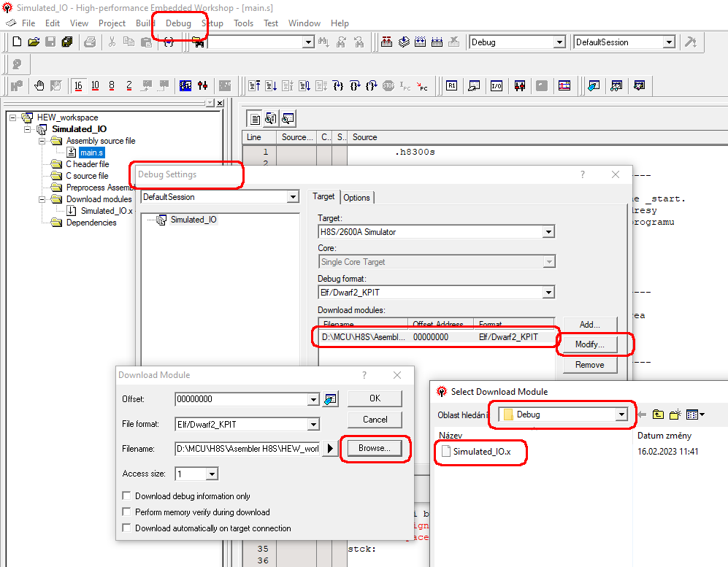This screenshot has width=728, height=567.
Task: Click the label browse icon beside Offset
Action: pos(332,399)
